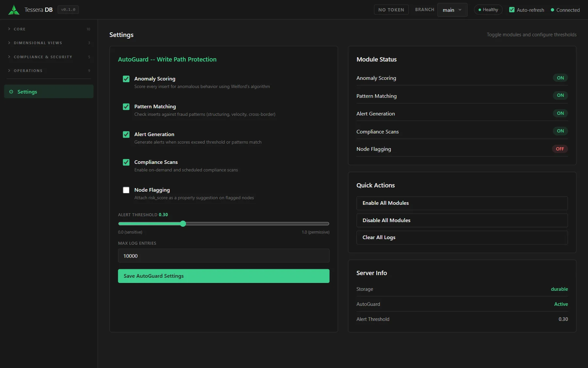This screenshot has height=368, width=588.
Task: Click the Module Status heading
Action: tap(376, 60)
